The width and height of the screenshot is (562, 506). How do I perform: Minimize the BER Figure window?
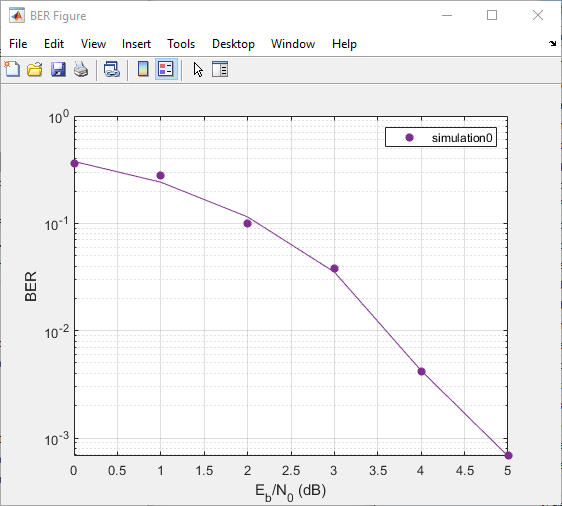point(447,15)
